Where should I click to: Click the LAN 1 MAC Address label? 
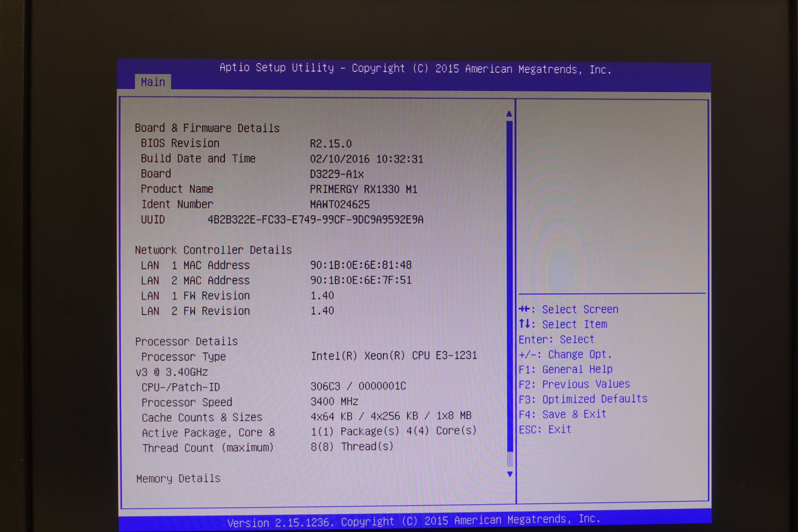pos(195,265)
